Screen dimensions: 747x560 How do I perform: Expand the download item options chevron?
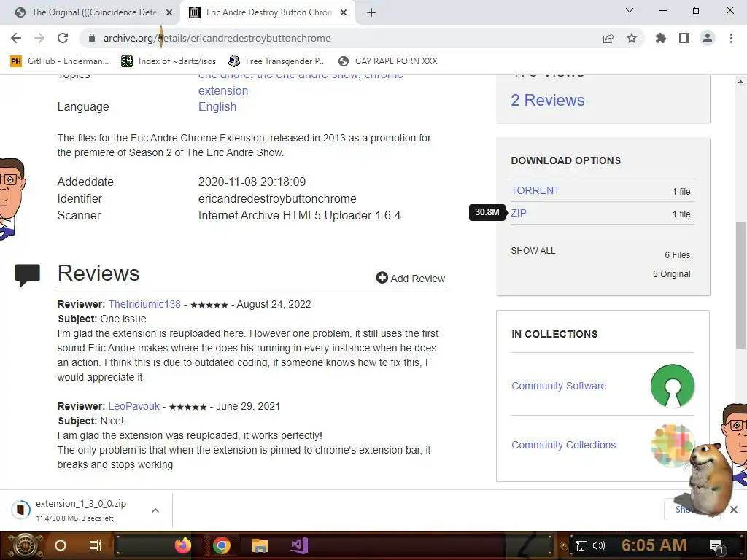coord(155,510)
